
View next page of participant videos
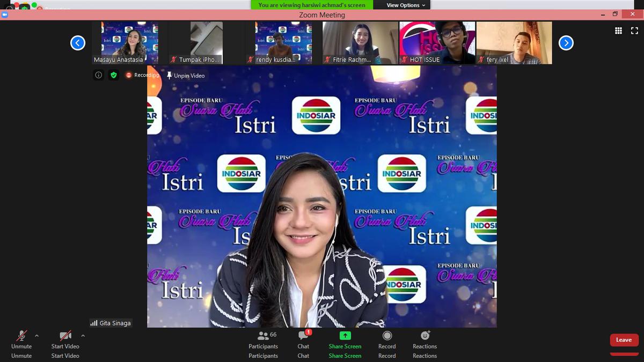pyautogui.click(x=566, y=42)
